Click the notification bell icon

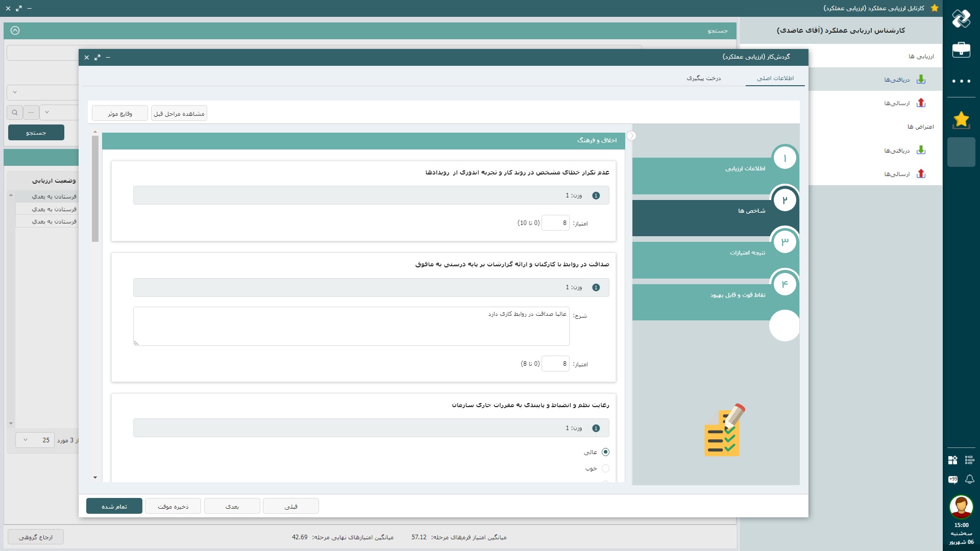pyautogui.click(x=970, y=479)
